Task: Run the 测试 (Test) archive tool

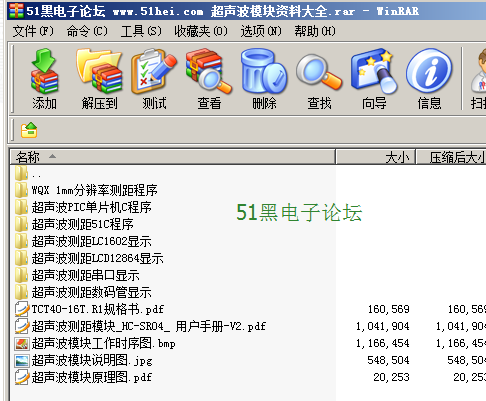Action: point(154,79)
